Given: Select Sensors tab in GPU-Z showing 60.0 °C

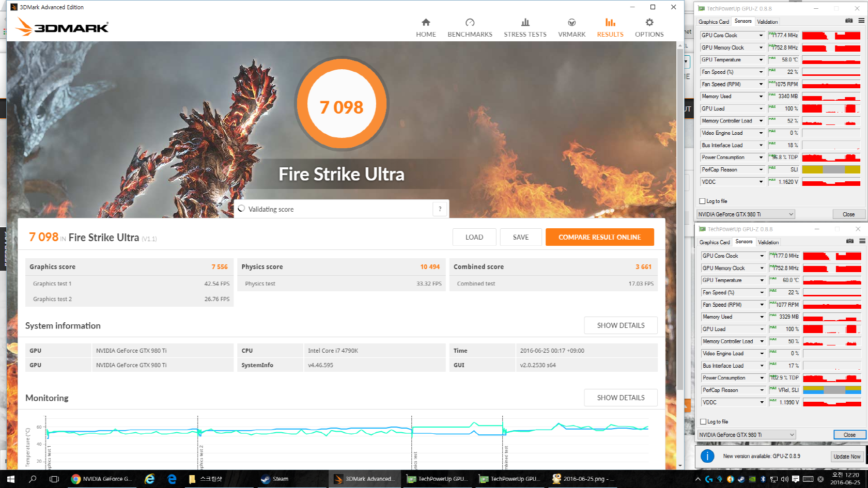Looking at the screenshot, I should 743,242.
